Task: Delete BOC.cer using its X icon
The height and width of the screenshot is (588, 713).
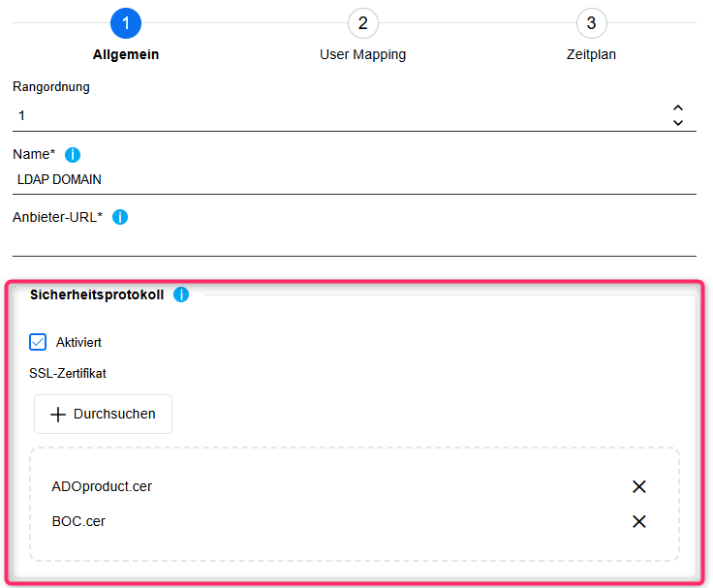Action: (639, 521)
